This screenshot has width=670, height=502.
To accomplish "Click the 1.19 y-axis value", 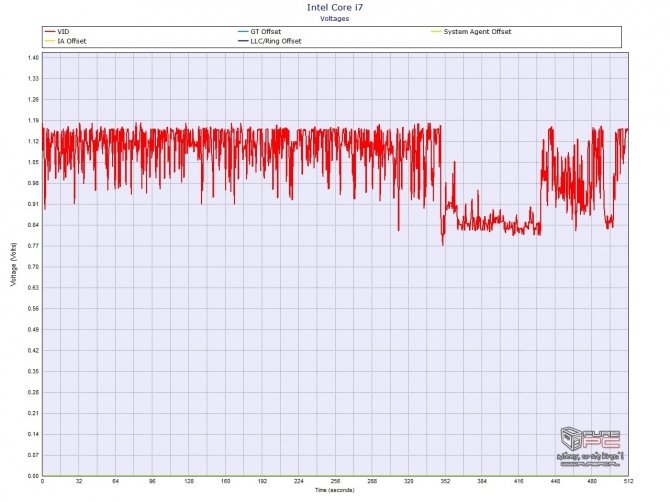I will pyautogui.click(x=34, y=120).
